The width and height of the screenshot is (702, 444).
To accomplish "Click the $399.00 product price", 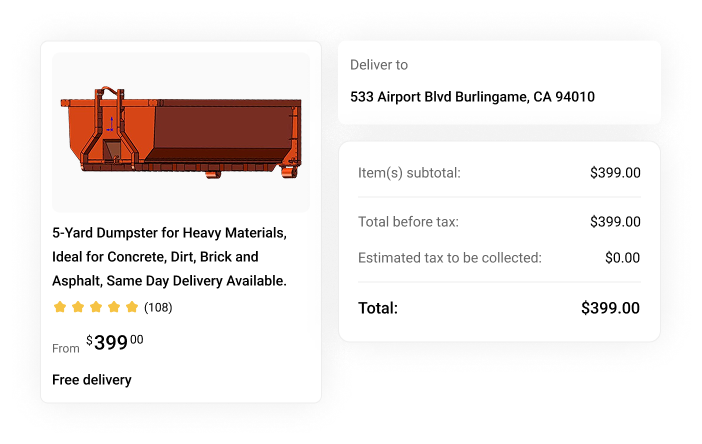I will tap(115, 342).
